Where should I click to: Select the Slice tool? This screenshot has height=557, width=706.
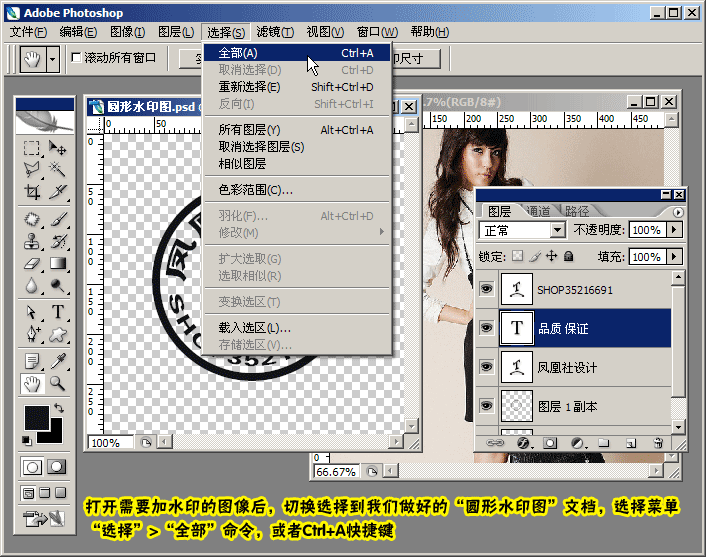click(x=58, y=191)
